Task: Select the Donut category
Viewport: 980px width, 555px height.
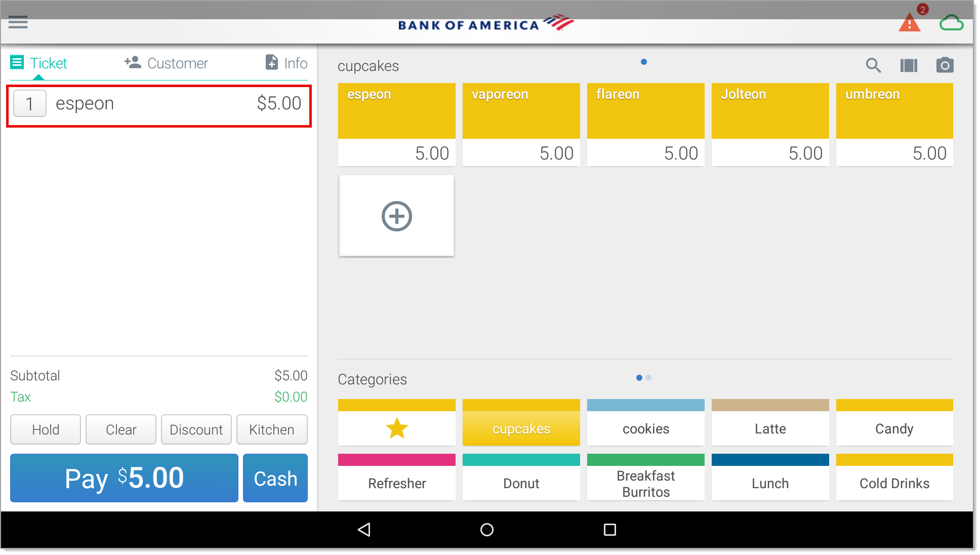Action: [521, 478]
